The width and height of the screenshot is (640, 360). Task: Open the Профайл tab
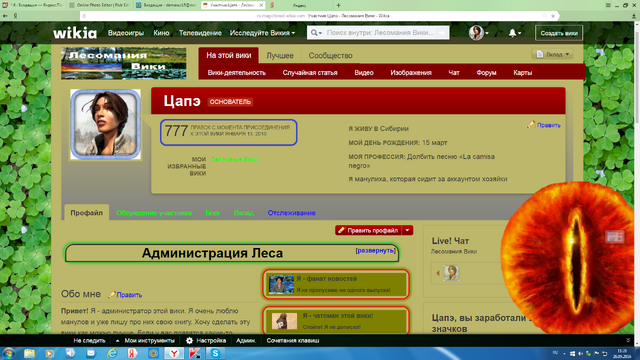click(87, 213)
